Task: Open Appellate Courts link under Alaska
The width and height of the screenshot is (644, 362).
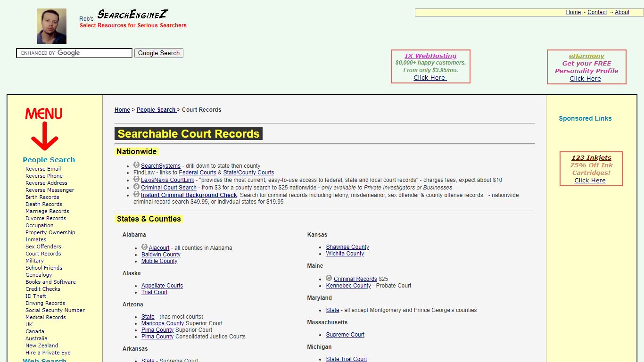Action: point(162,286)
